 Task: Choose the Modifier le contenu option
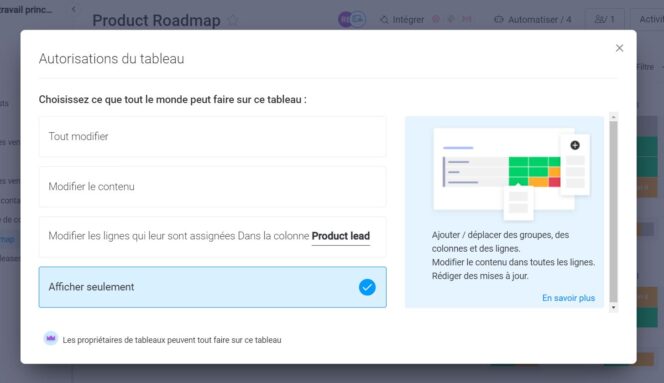click(213, 186)
